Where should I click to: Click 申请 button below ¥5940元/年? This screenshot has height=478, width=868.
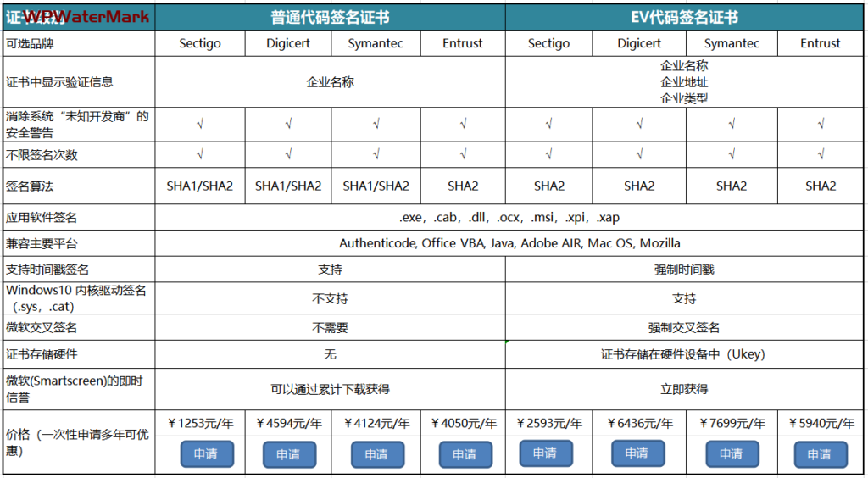821,455
